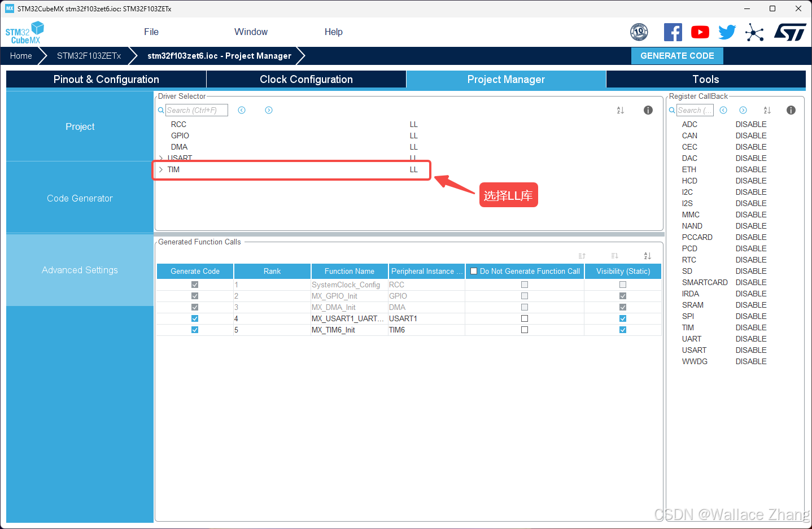Uncheck Generate Code for MX_USART1_UART_Init
The image size is (812, 529).
coord(195,318)
